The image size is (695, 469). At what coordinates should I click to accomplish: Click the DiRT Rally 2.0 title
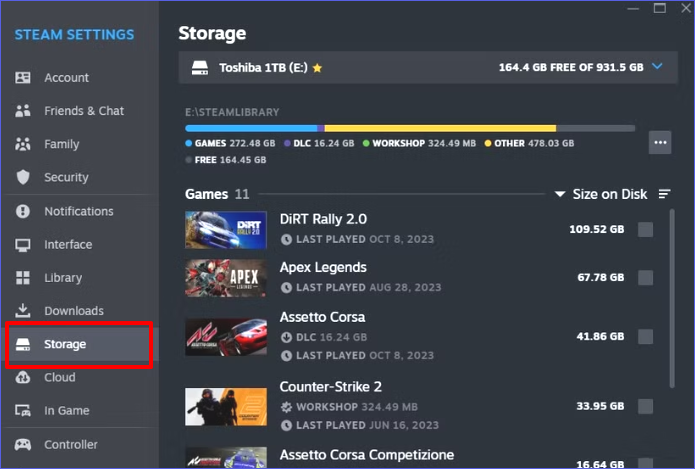[x=323, y=219]
